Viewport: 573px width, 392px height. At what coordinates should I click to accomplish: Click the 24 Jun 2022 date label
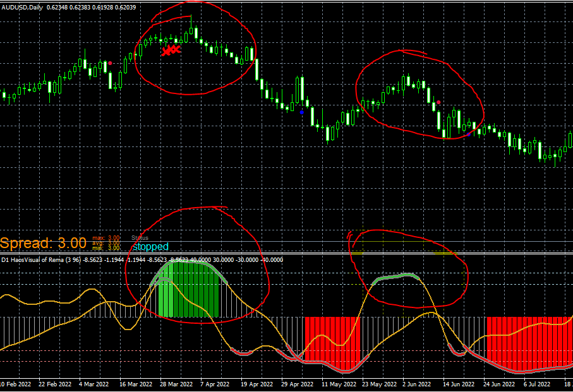pos(499,384)
